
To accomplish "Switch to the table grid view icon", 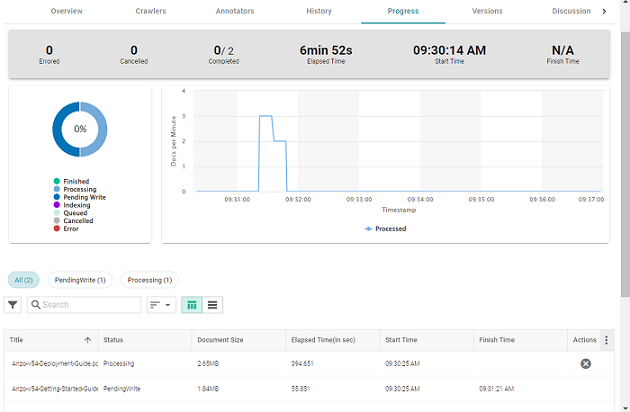I will click(x=192, y=305).
